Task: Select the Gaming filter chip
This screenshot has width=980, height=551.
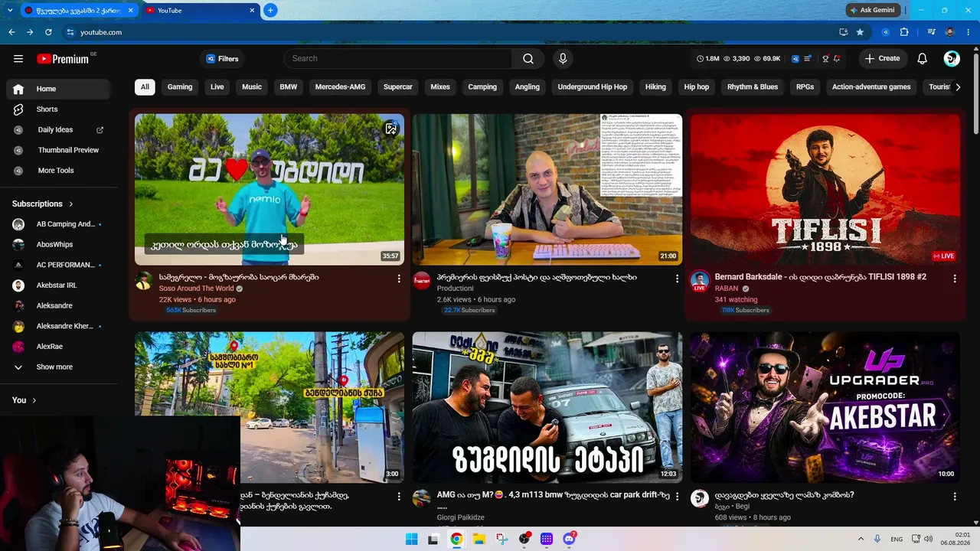Action: pos(180,87)
